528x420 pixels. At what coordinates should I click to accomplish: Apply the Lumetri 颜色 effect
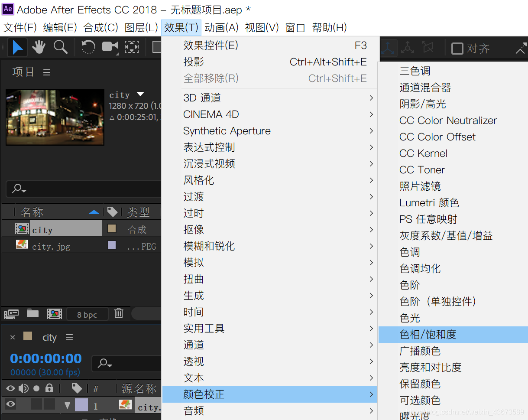(453, 203)
